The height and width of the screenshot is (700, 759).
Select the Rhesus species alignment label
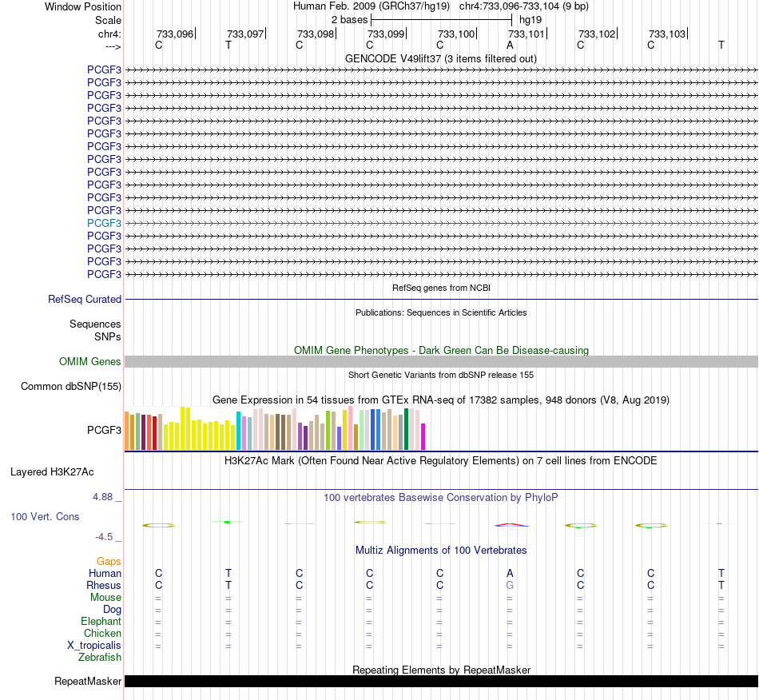click(x=104, y=585)
